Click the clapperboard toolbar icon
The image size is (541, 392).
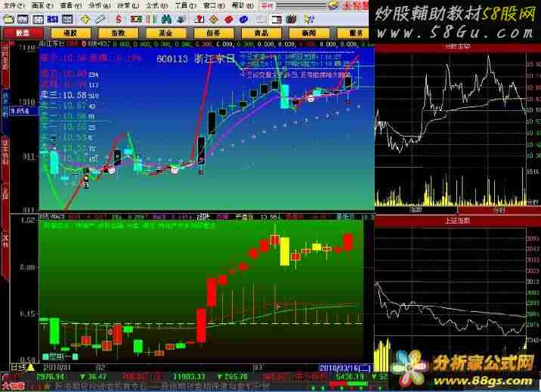click(x=292, y=20)
